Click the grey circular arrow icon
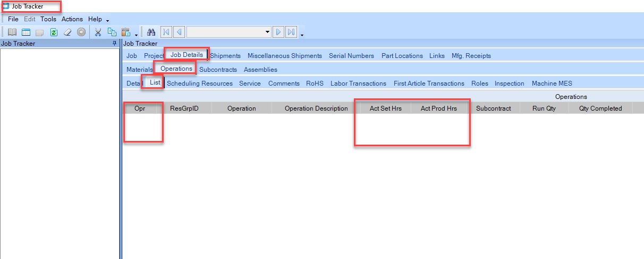This screenshot has width=644, height=259. pos(81,32)
